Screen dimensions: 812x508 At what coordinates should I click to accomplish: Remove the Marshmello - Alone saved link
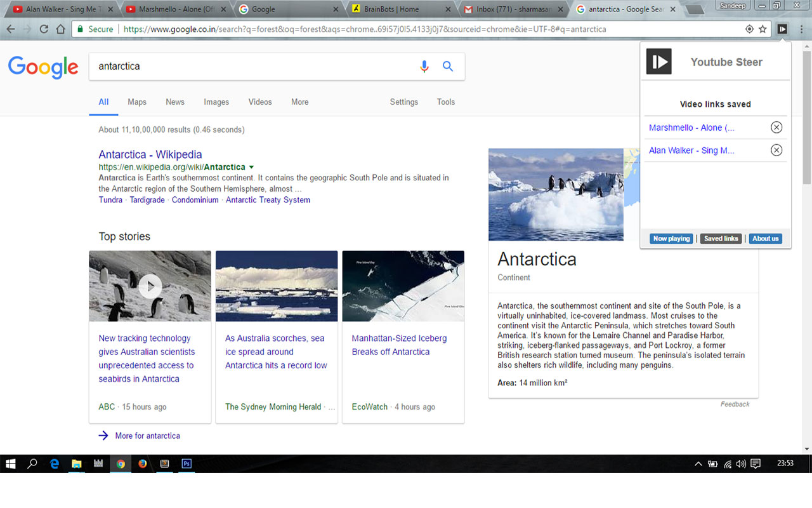[x=776, y=128]
